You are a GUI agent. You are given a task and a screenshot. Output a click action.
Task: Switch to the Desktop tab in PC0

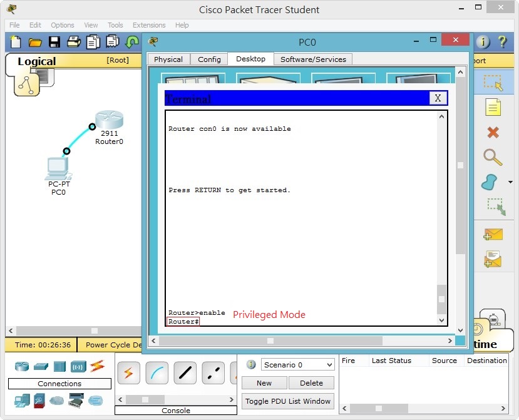pos(250,59)
